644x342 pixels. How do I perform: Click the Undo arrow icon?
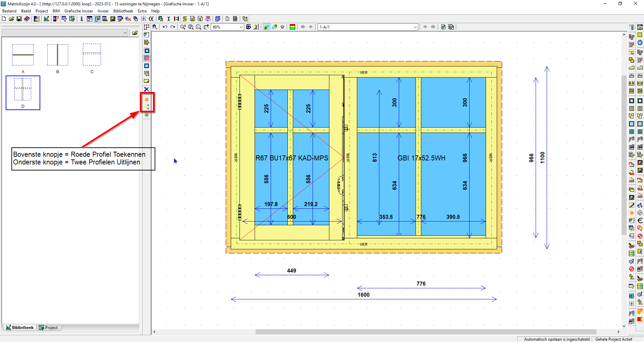pyautogui.click(x=165, y=27)
